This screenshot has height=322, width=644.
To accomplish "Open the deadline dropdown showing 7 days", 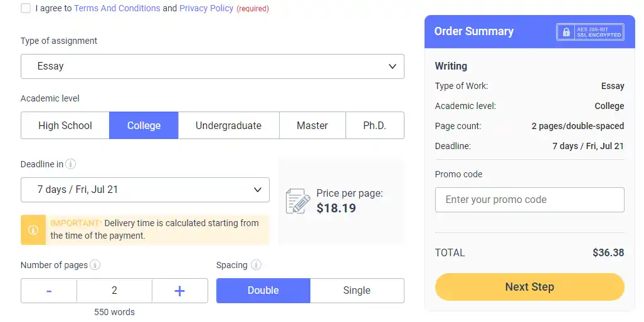I will click(x=145, y=190).
